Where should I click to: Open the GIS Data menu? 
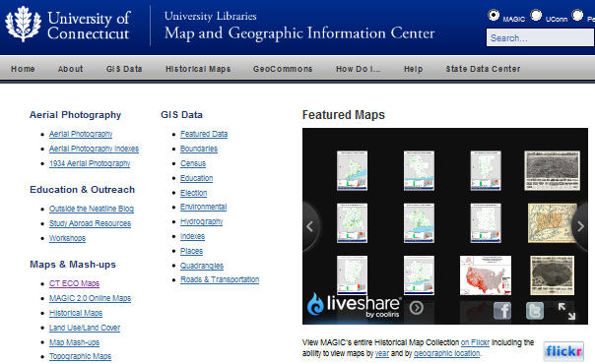pyautogui.click(x=124, y=69)
